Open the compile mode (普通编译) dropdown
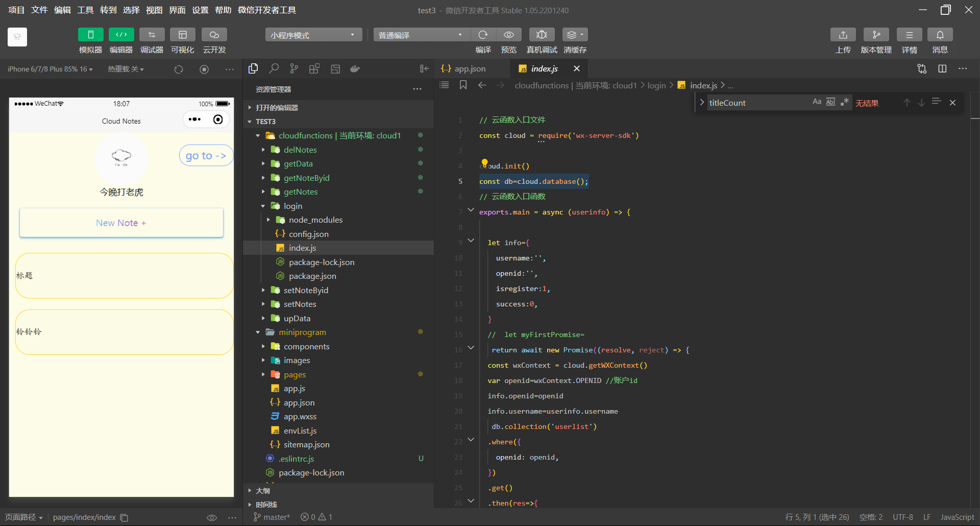 (422, 35)
